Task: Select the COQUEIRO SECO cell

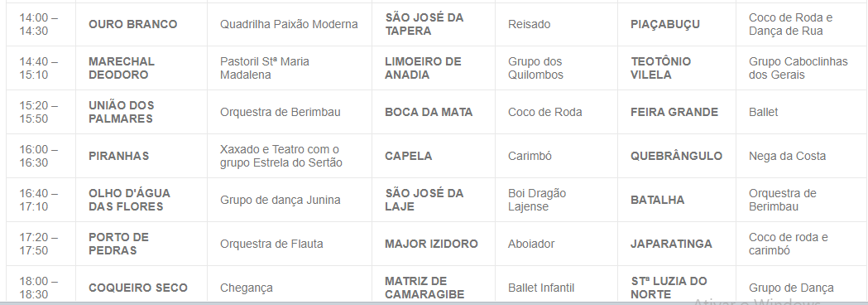Action: 138,288
